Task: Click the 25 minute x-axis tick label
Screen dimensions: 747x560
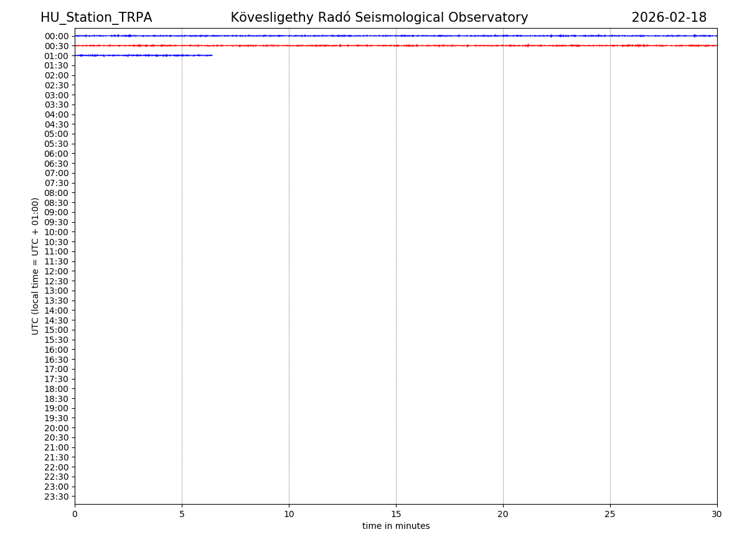Action: click(x=610, y=515)
